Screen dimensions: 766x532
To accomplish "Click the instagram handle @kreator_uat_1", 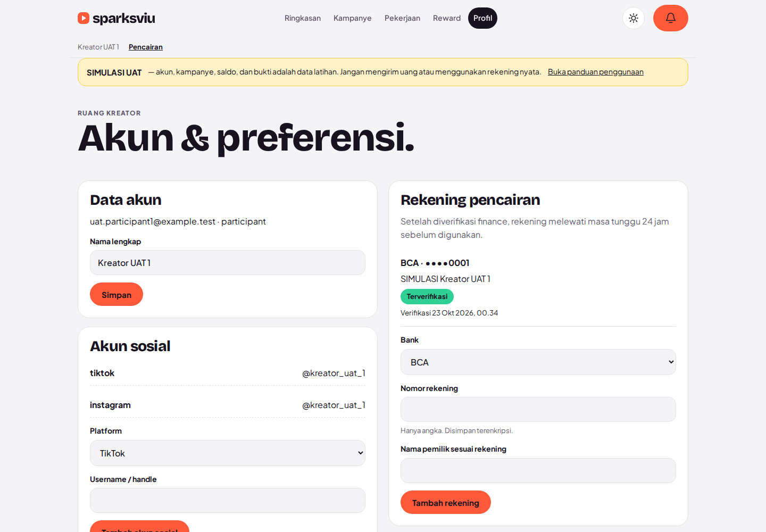I will click(334, 405).
